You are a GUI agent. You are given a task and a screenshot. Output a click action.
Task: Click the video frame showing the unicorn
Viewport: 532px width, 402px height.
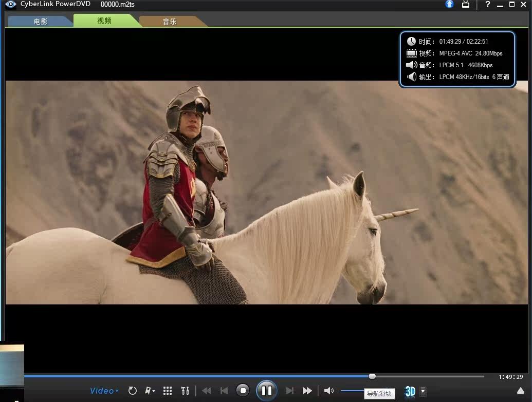pos(267,192)
